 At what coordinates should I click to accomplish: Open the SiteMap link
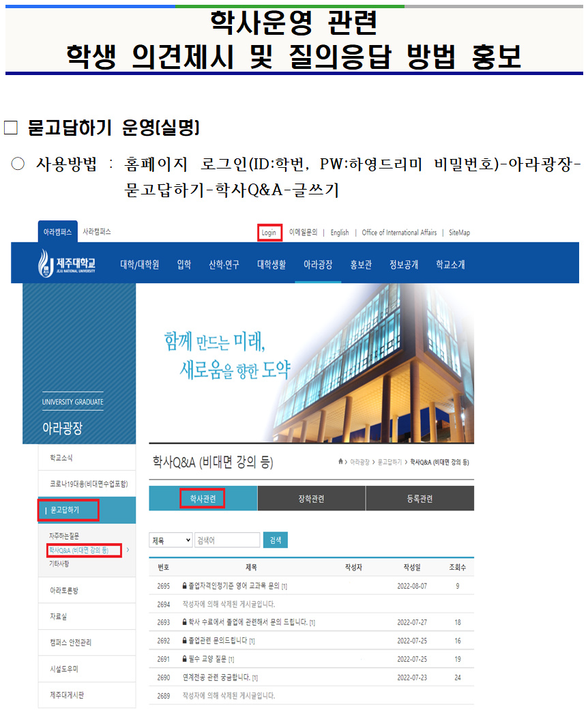458,232
